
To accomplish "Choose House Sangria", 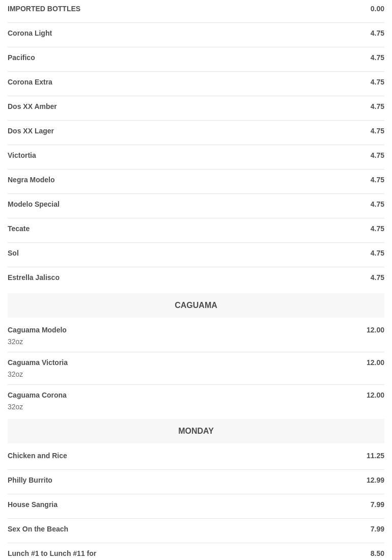I will tap(33, 505).
